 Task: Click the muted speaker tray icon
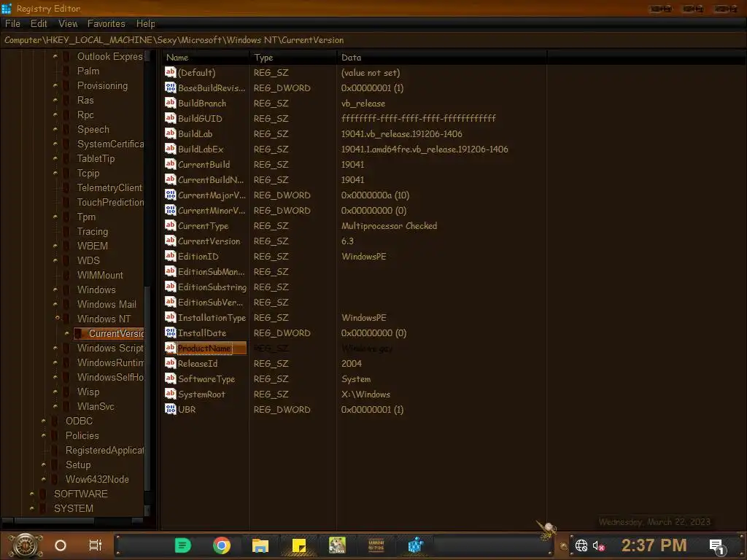(x=599, y=545)
